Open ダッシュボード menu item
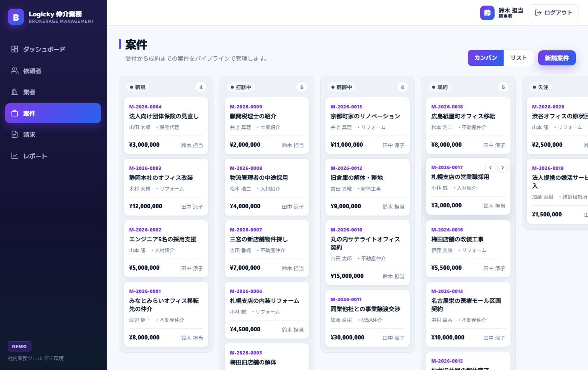 click(x=53, y=49)
